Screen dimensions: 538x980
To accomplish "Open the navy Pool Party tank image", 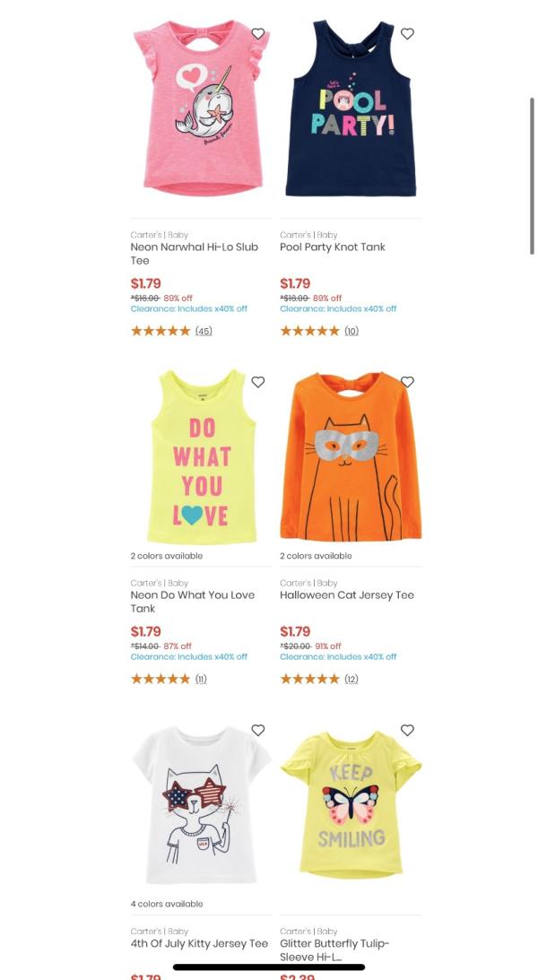I will [351, 108].
